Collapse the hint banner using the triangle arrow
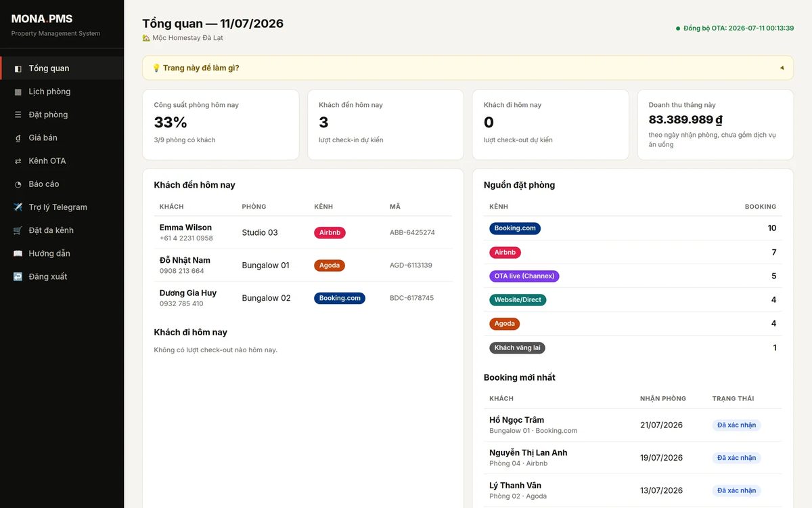The width and height of the screenshot is (812, 508). coord(782,68)
